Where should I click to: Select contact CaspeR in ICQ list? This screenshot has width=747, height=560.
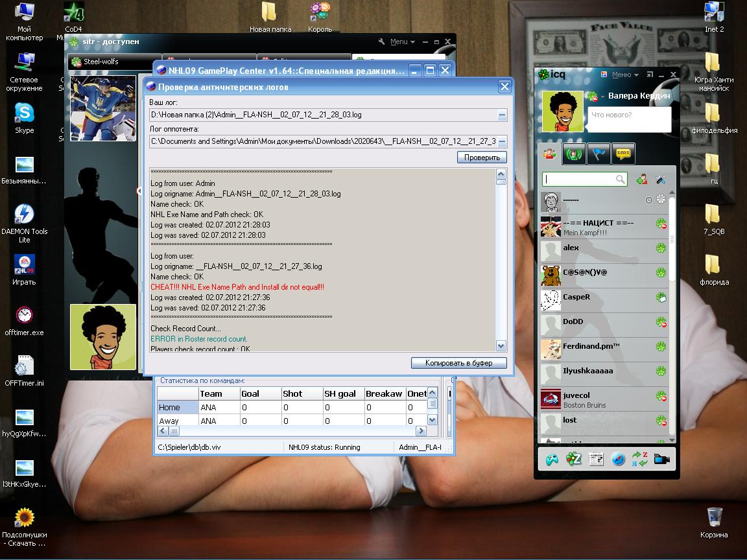coord(604,301)
